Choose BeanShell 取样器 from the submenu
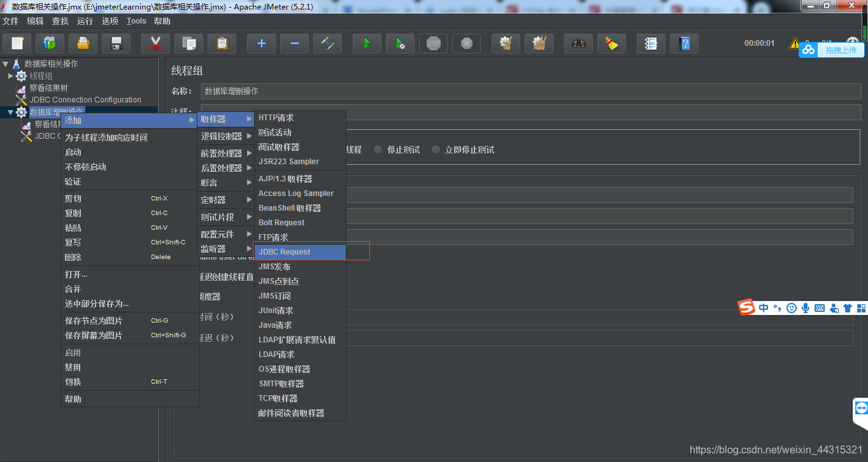Image resolution: width=868 pixels, height=462 pixels. pos(300,208)
